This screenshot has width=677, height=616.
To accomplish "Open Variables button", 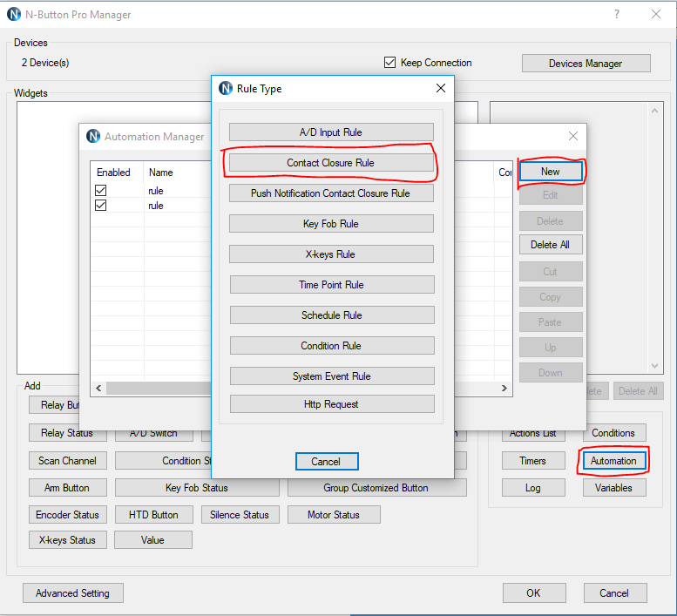I will pyautogui.click(x=614, y=488).
